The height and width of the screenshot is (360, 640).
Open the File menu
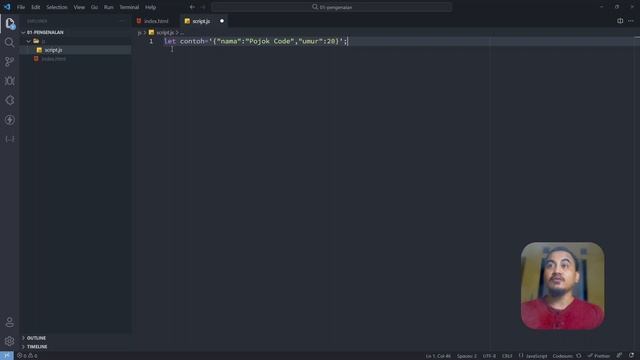tap(21, 7)
